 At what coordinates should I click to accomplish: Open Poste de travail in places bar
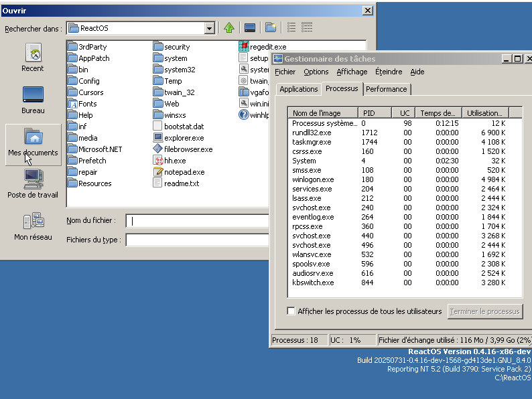click(33, 183)
